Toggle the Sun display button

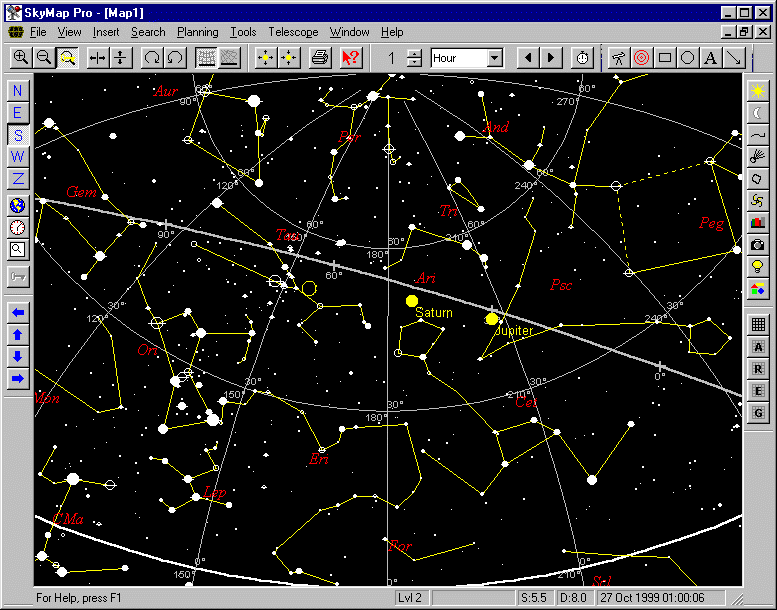coord(758,91)
